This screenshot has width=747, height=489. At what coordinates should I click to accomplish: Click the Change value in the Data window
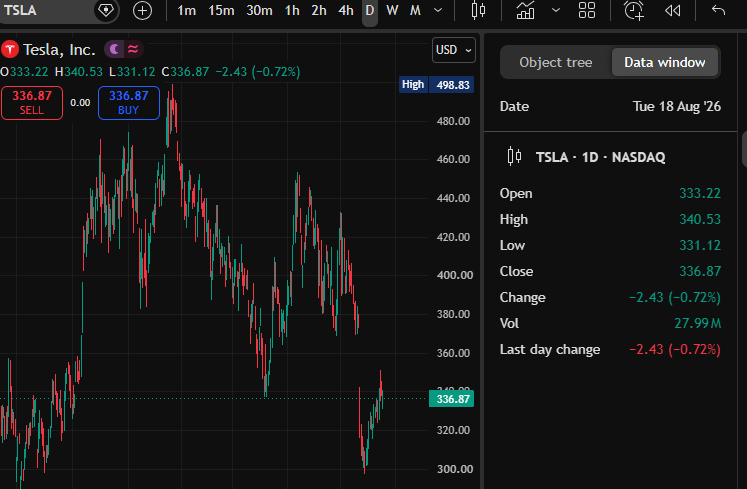pyautogui.click(x=675, y=297)
